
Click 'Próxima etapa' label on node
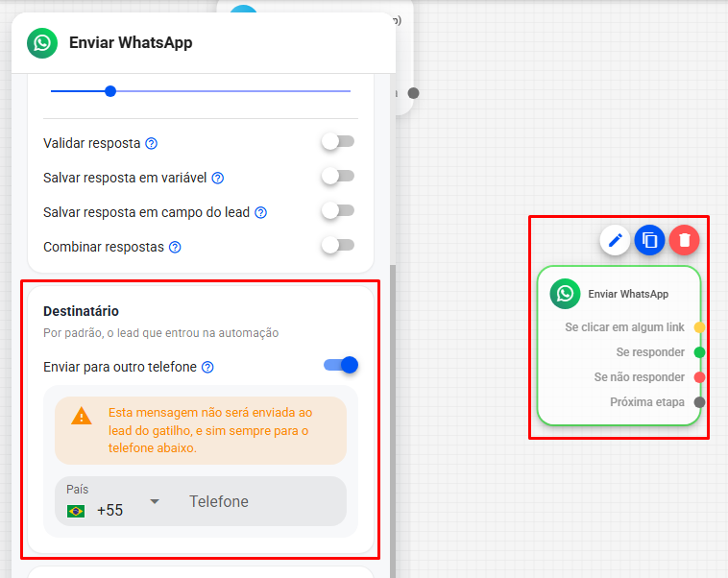tap(646, 402)
